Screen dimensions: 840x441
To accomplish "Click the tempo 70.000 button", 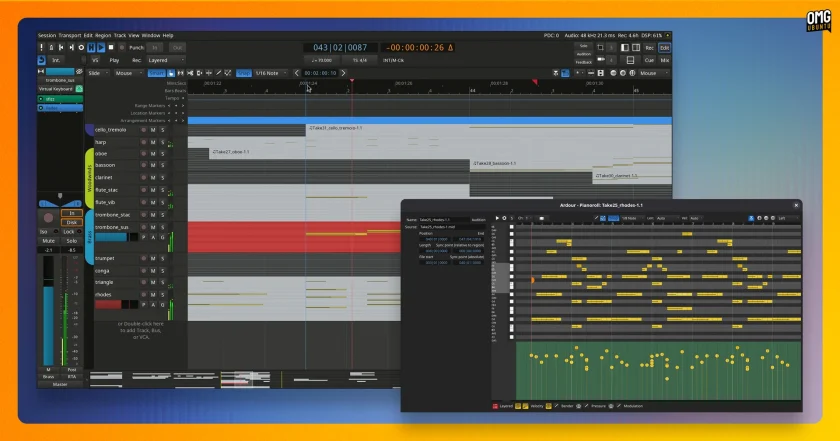I will pos(321,60).
